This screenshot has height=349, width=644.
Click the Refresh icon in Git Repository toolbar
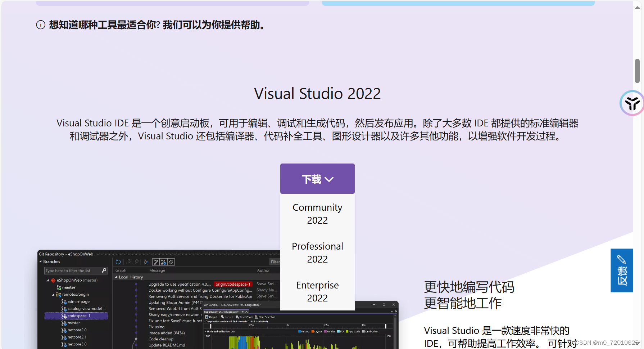tap(118, 262)
